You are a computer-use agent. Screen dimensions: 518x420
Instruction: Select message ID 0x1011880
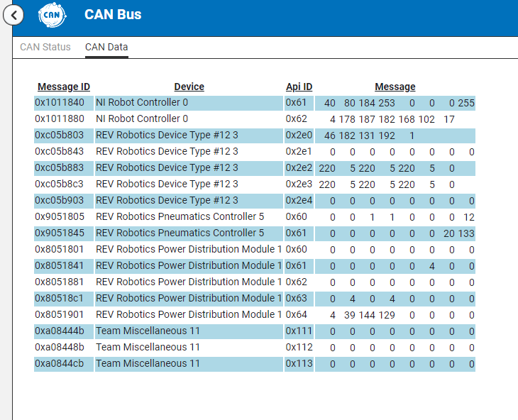(60, 119)
